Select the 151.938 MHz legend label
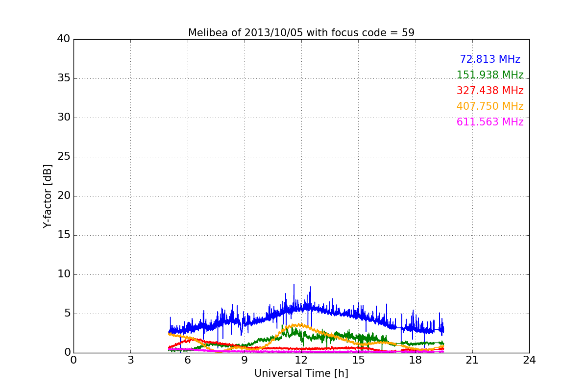 coord(490,75)
